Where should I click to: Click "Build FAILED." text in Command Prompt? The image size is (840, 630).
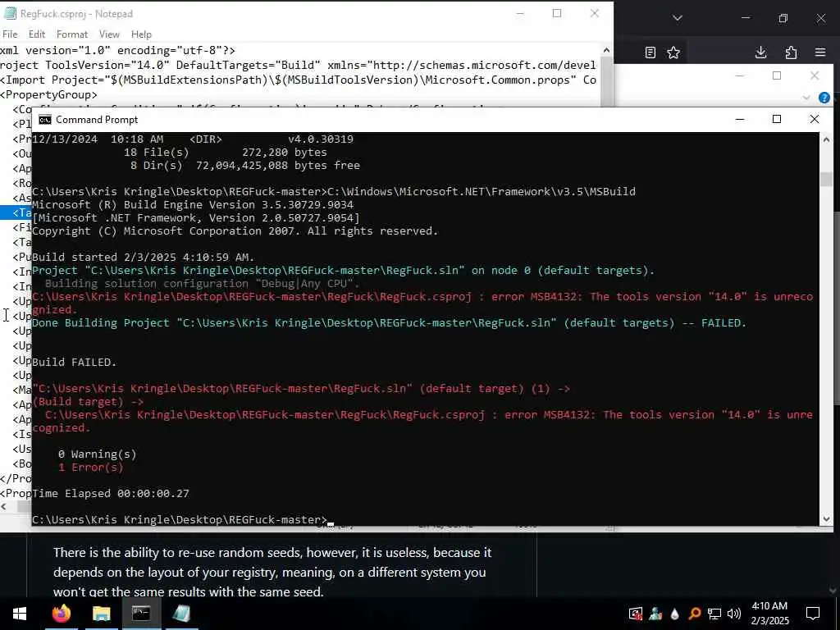(x=75, y=362)
